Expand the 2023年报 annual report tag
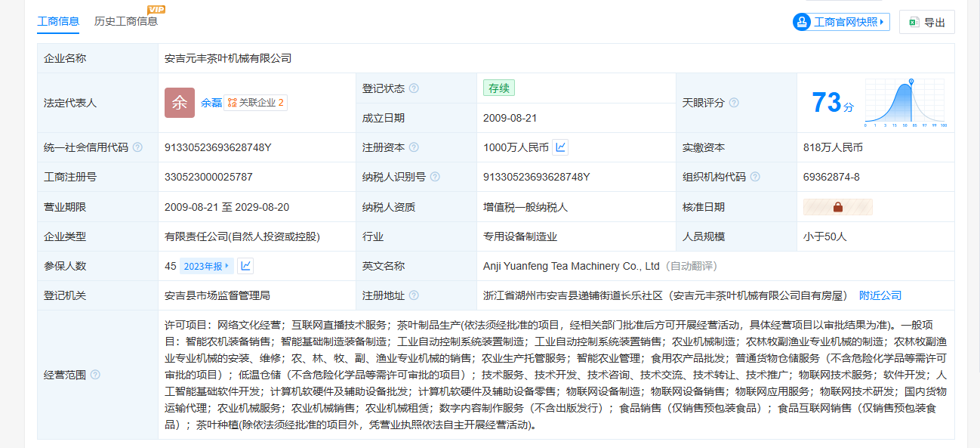The image size is (980, 448). click(x=206, y=266)
